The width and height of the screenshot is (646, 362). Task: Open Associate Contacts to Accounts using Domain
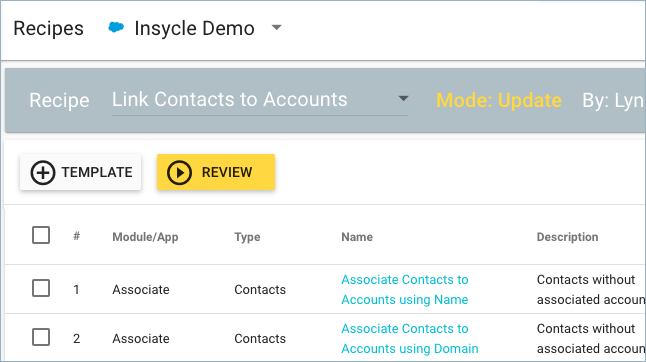pos(410,339)
